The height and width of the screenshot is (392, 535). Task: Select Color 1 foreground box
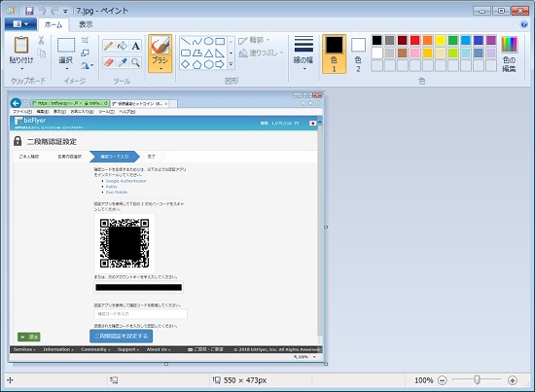[x=334, y=53]
